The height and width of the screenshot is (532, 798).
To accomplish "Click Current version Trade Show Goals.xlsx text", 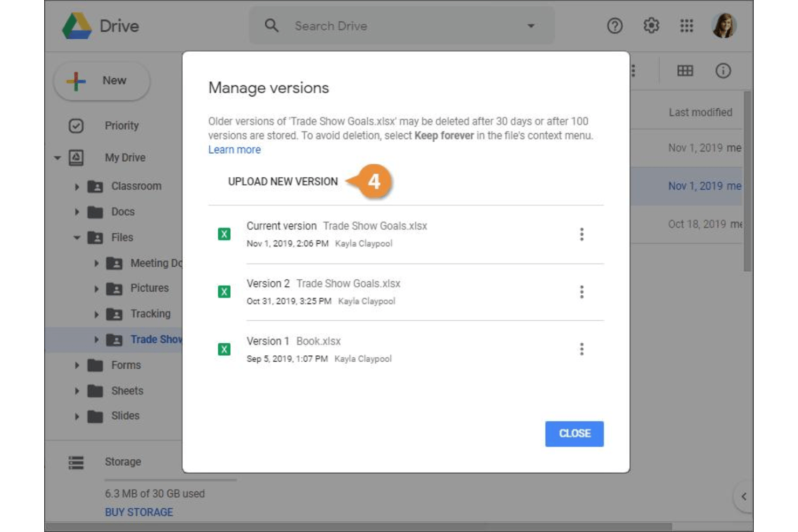I will 336,226.
